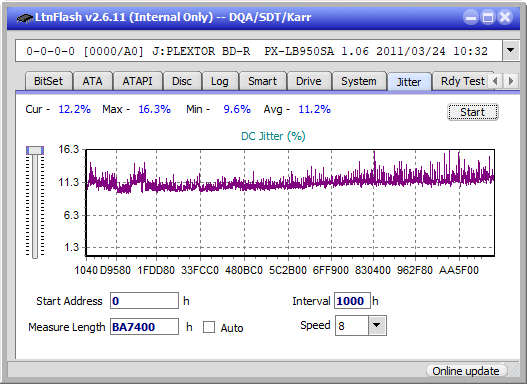Click the Online update button

pos(465,371)
